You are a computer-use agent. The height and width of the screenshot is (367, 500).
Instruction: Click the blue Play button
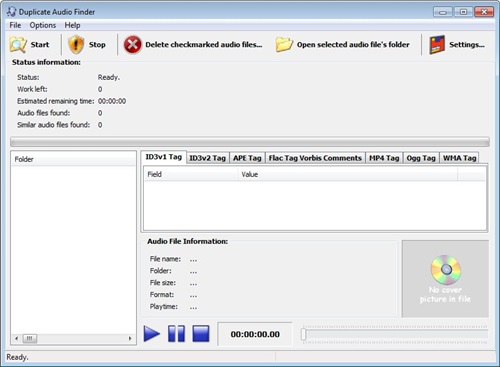(x=152, y=334)
